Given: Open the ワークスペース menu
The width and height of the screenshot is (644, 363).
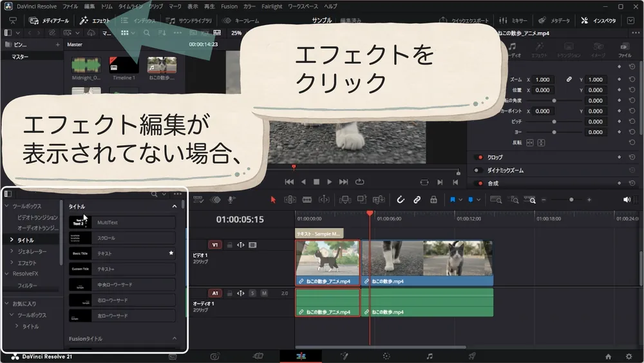Looking at the screenshot, I should (303, 6).
